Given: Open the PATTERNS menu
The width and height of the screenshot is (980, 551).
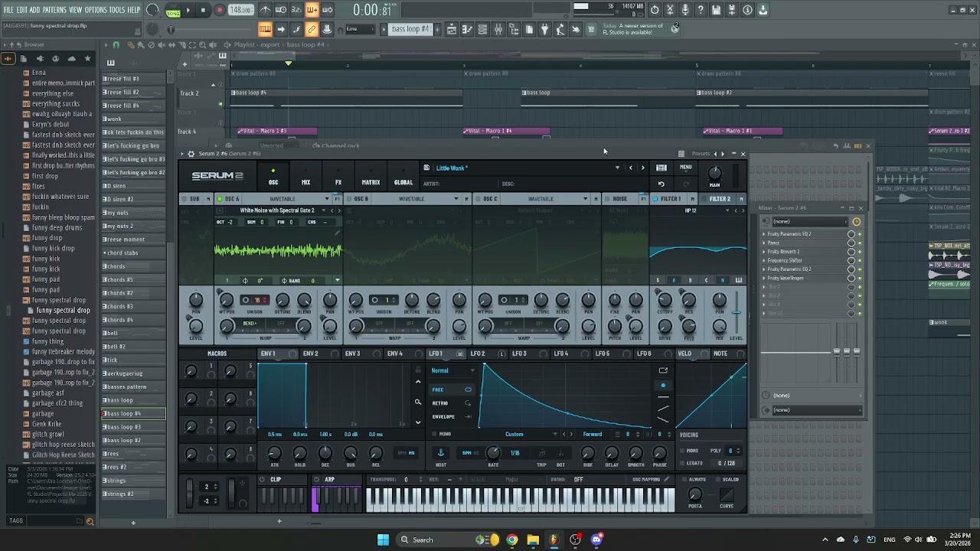Looking at the screenshot, I should coord(54,10).
